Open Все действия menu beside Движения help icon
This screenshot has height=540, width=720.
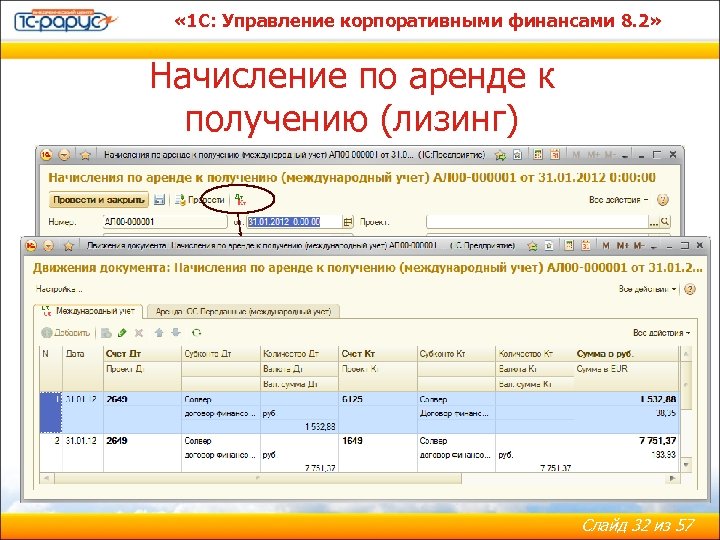[x=647, y=289]
